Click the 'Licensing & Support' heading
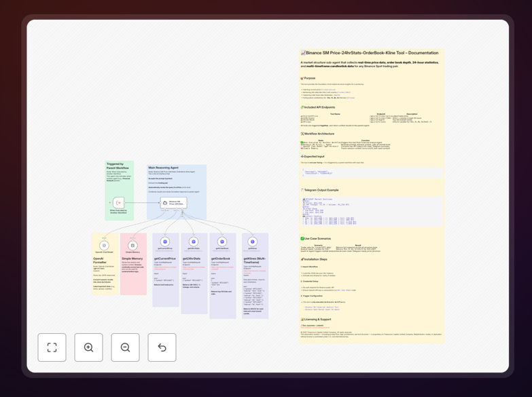This screenshot has height=397, width=532. point(317,320)
